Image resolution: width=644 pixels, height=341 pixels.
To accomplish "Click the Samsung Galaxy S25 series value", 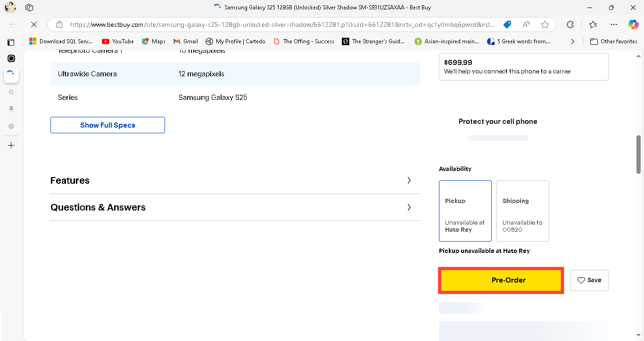I will pyautogui.click(x=213, y=97).
